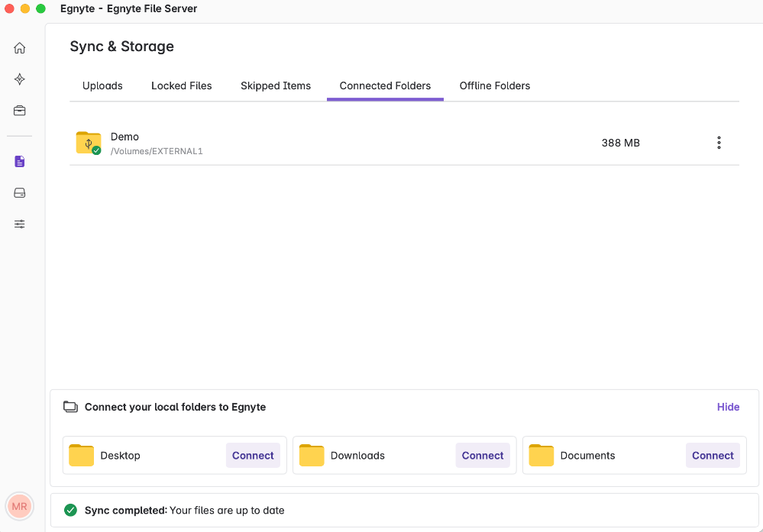The image size is (763, 532).
Task: Connect the Documents folder
Action: 713,455
